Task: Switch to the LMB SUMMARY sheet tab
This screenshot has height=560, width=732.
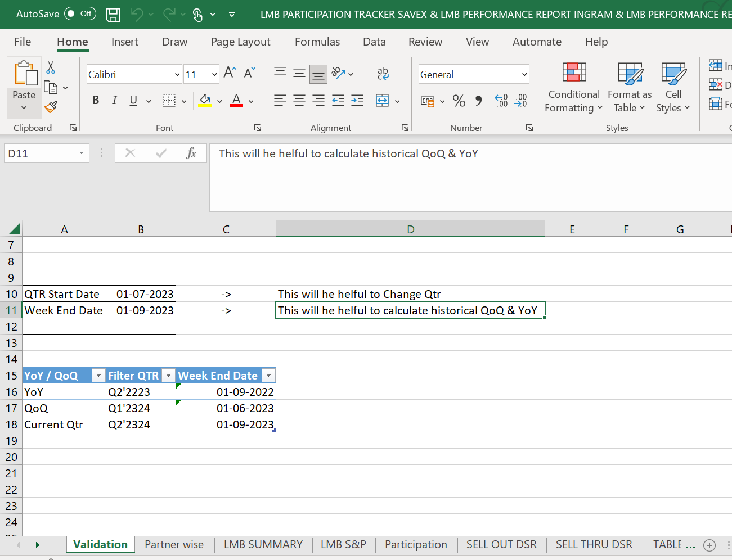Action: 263,544
